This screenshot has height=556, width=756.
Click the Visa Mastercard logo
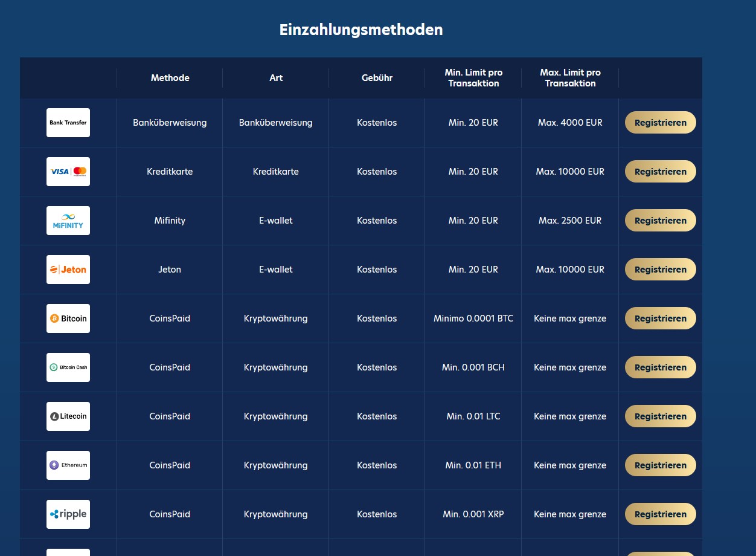tap(68, 172)
